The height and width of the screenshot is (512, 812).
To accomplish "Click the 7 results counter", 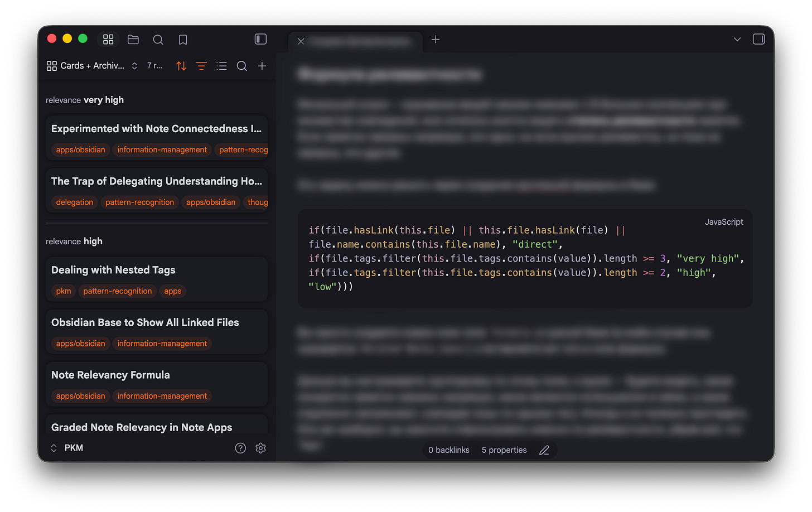I will 154,66.
